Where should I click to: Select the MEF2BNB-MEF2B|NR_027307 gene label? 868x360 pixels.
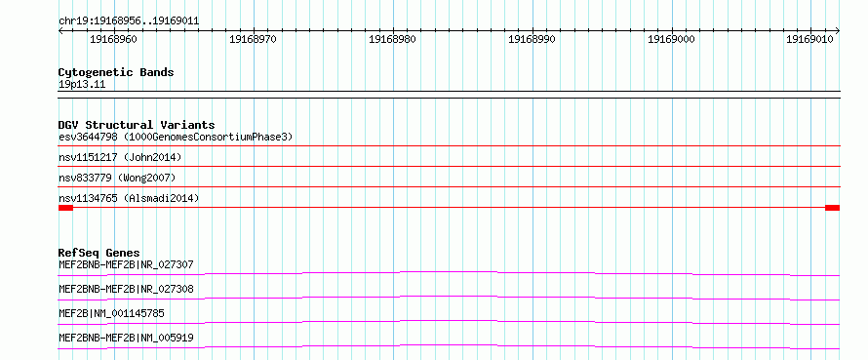point(126,264)
